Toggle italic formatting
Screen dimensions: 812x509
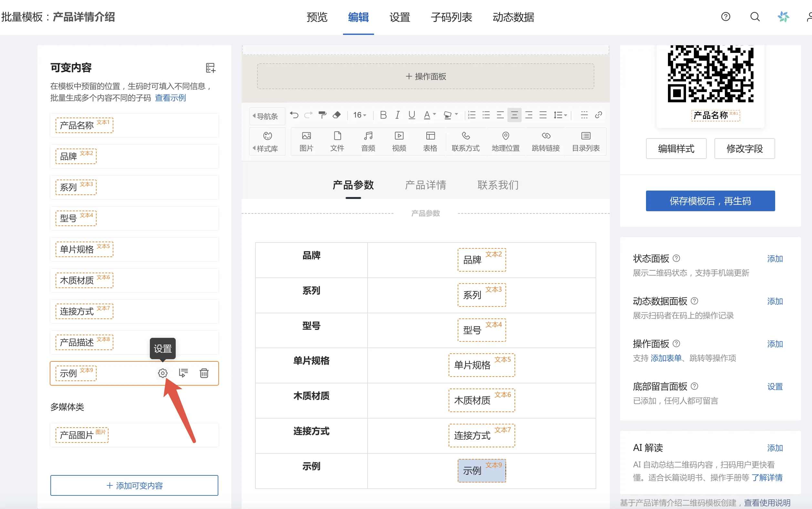tap(398, 115)
